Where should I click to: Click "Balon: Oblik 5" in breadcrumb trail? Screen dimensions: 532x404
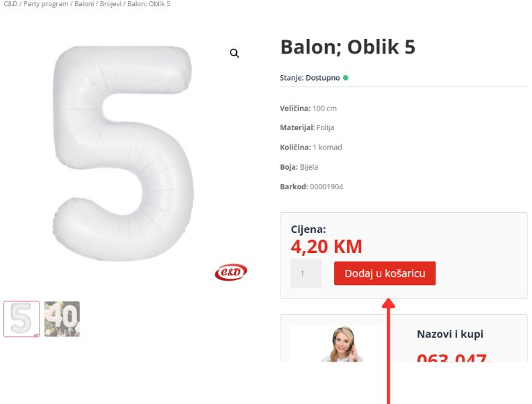coord(149,4)
